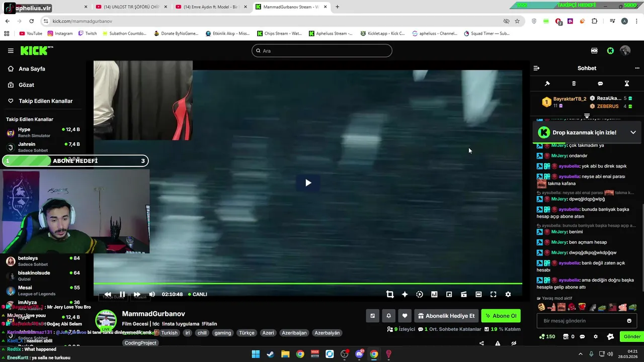
Task: Jump to live with CANLI indicator
Action: (197, 294)
